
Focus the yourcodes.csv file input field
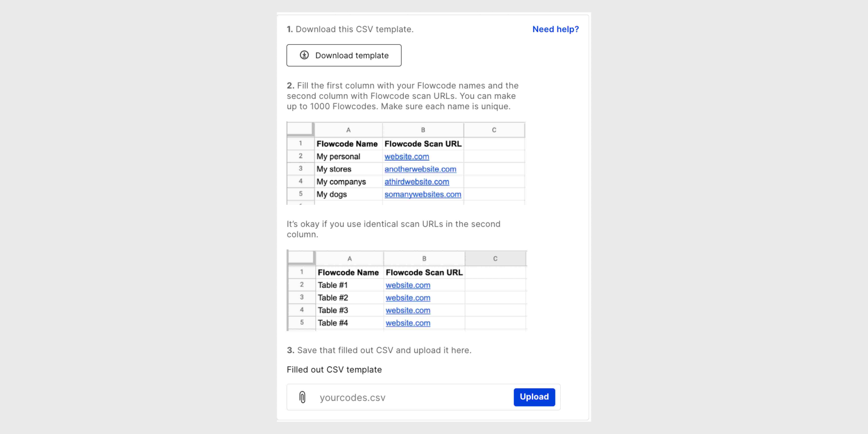[x=423, y=397]
